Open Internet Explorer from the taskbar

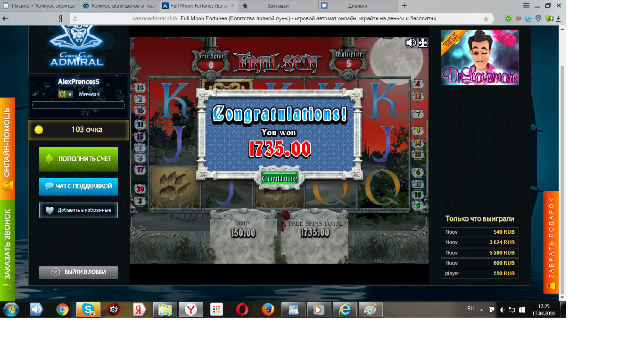tap(345, 310)
